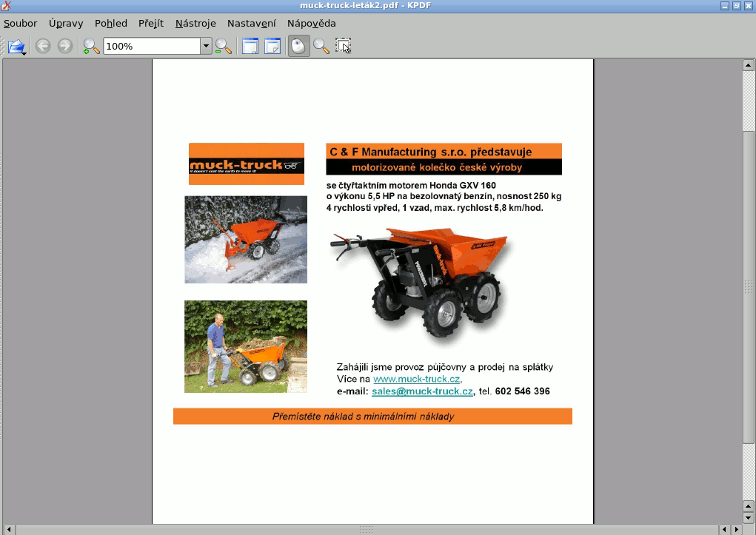Click the vertical scrollbar bottom down arrow
Screen dimensions: 756x535
pos(749,518)
